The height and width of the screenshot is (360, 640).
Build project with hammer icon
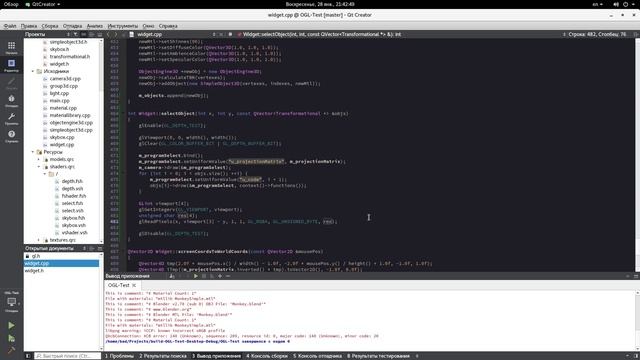[11, 350]
